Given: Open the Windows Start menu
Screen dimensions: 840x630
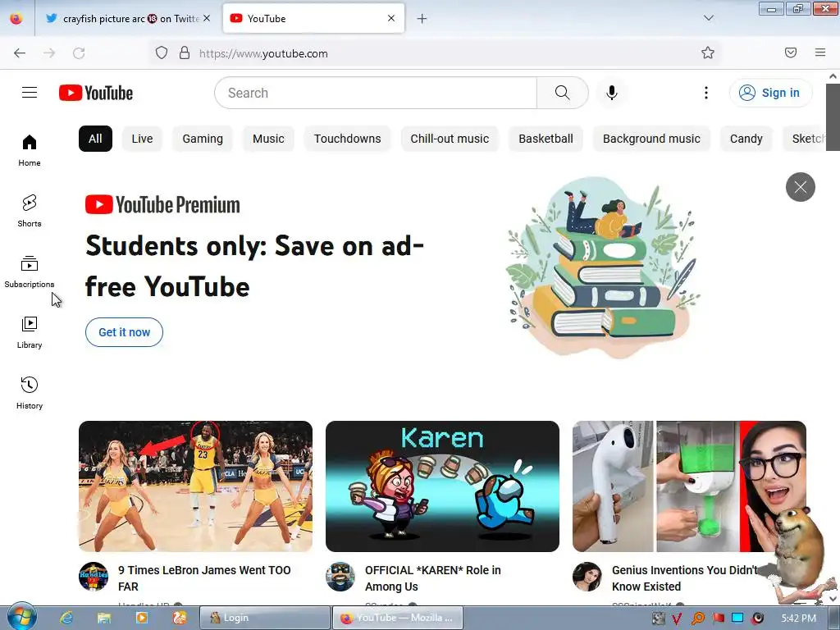Looking at the screenshot, I should click(x=21, y=617).
